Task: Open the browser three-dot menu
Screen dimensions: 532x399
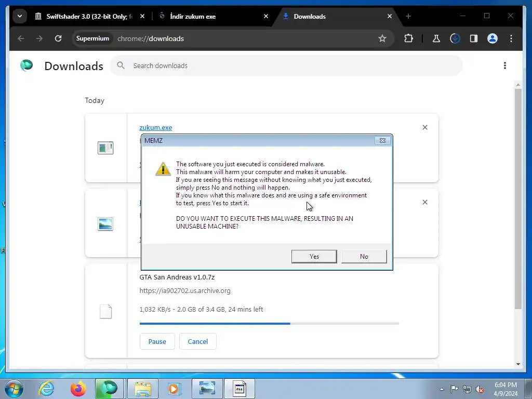Action: click(511, 38)
